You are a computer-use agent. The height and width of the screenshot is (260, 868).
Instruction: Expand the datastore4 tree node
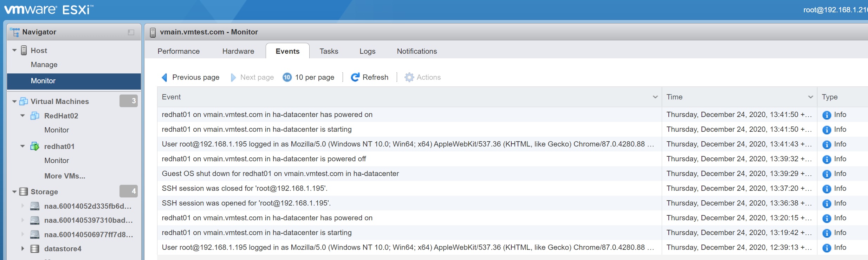pyautogui.click(x=22, y=249)
